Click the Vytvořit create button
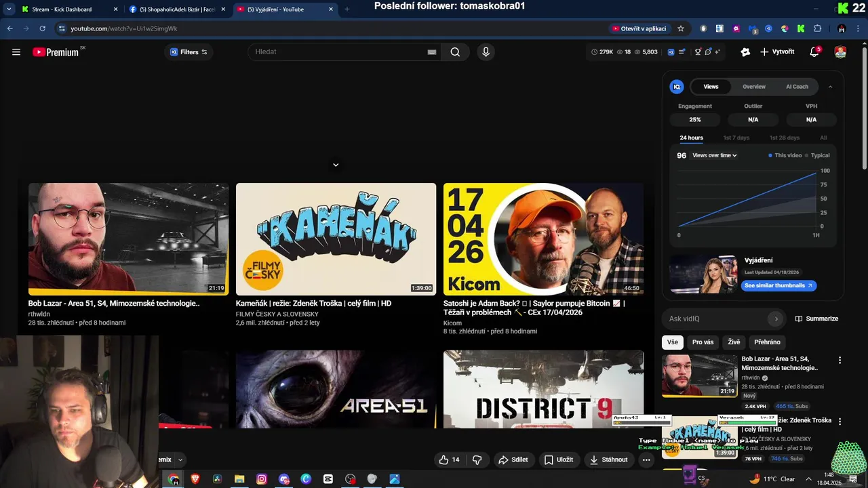This screenshot has height=488, width=868. (777, 52)
